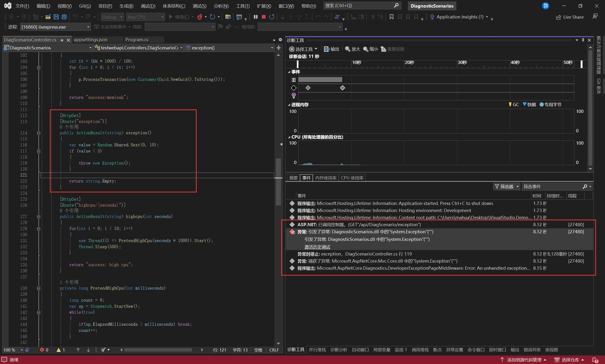Switch to the CPU 使用率 tab
This screenshot has height=364, width=605.
352,178
